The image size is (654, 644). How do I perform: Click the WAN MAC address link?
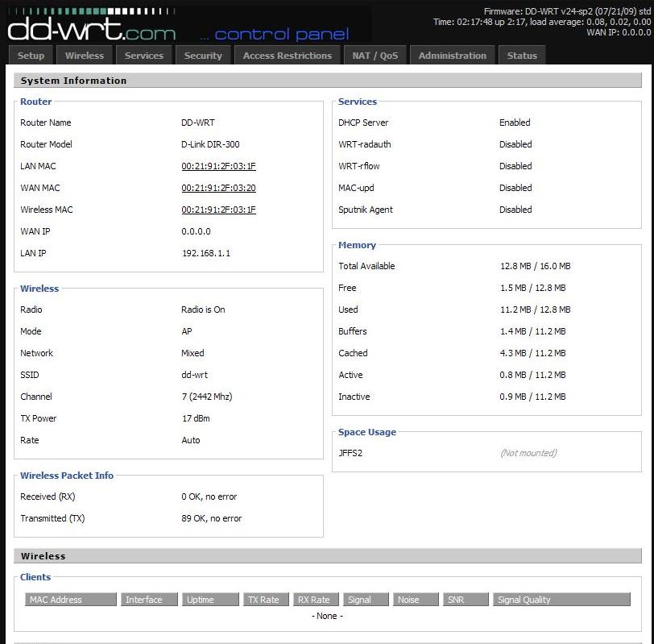point(218,188)
